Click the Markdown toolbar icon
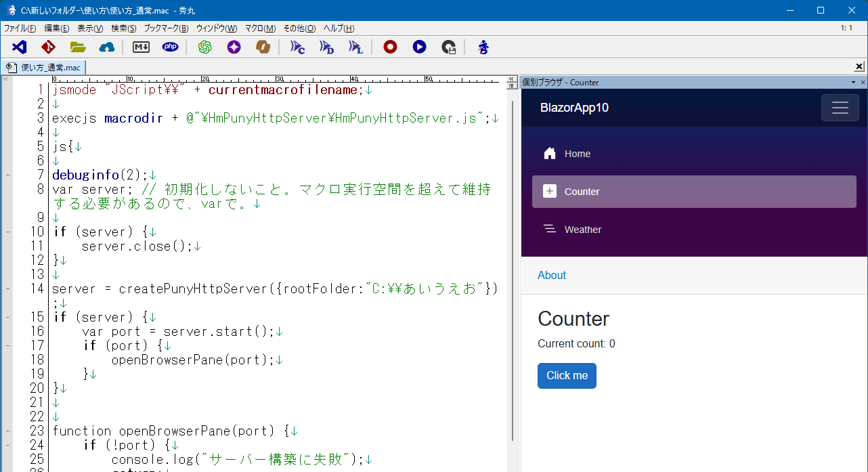868x472 pixels. [141, 47]
